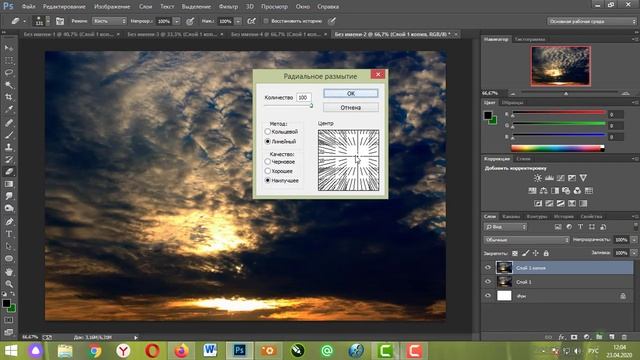Open the Справка menu
Image resolution: width=640 pixels, height=360 pixels.
point(328,7)
